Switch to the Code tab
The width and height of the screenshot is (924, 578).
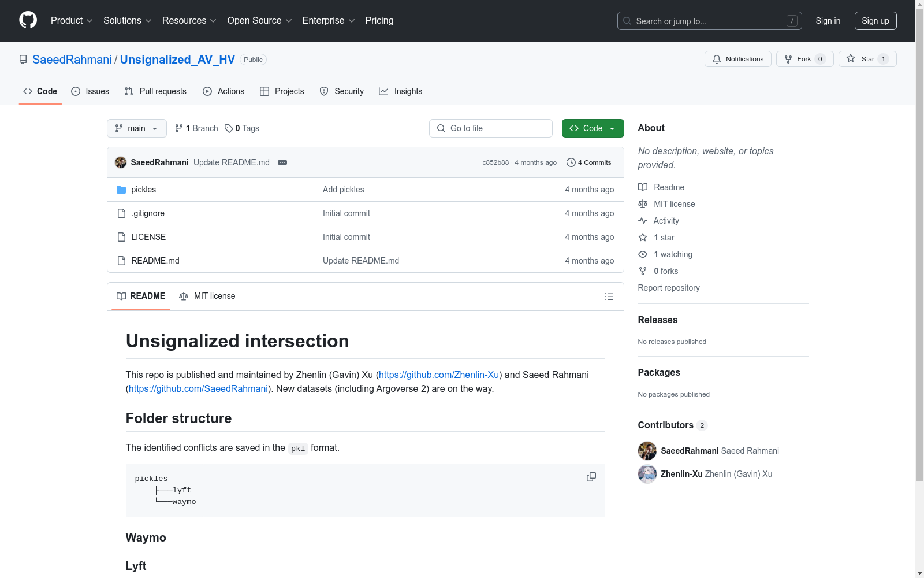[40, 91]
